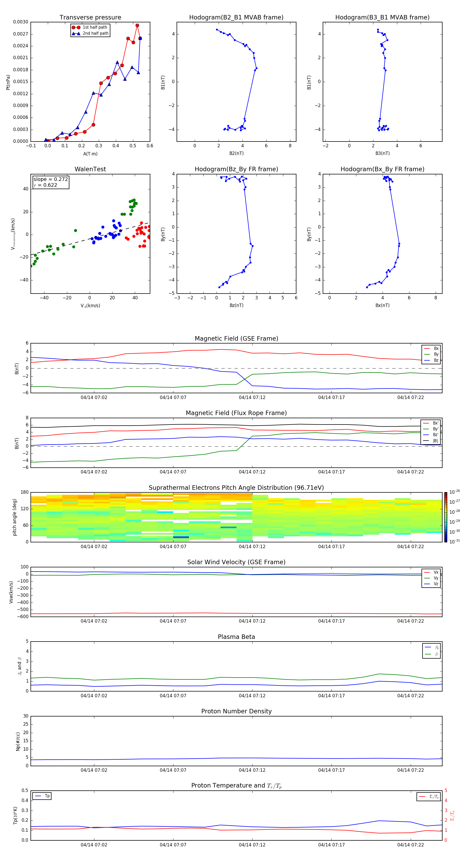Click 'Magnetic Field (GSE Frame)' title
Screen dimensions: 473x868
(x=236, y=339)
